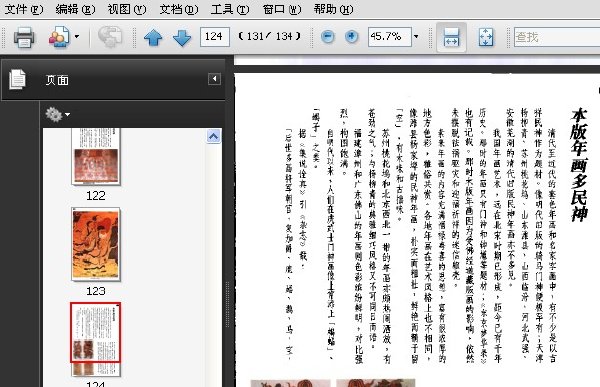Open the 文件(F) menu
The image size is (600, 387).
24,9
